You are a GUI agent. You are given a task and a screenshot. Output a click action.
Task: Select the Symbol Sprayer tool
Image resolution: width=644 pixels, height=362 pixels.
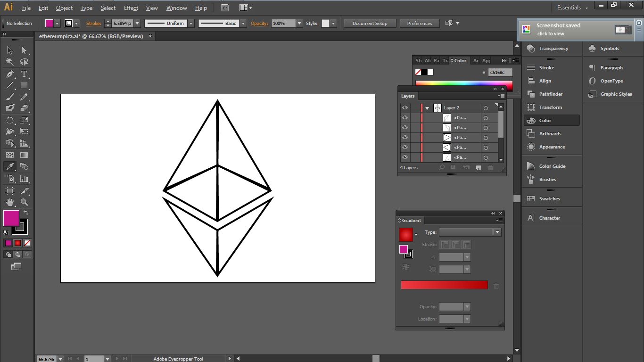(x=10, y=179)
